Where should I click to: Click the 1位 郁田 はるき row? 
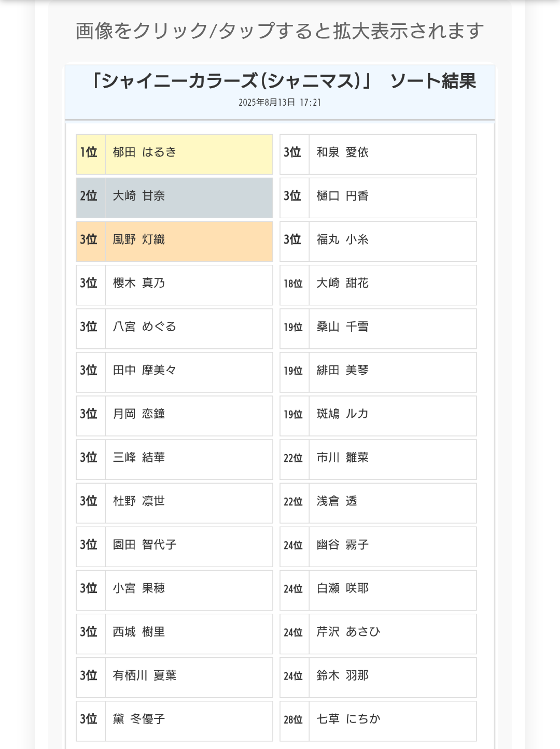(x=174, y=154)
